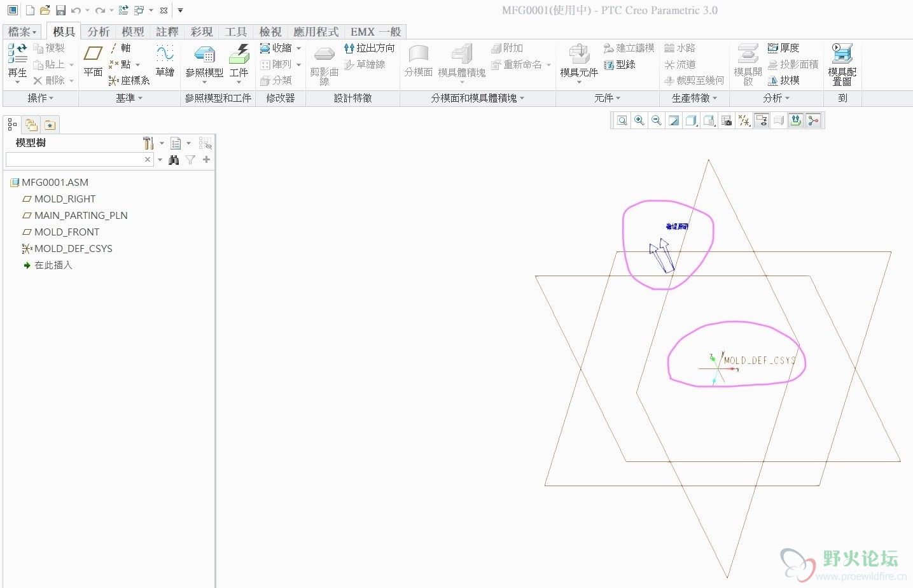Click the 厚度 thickness check button

click(783, 48)
